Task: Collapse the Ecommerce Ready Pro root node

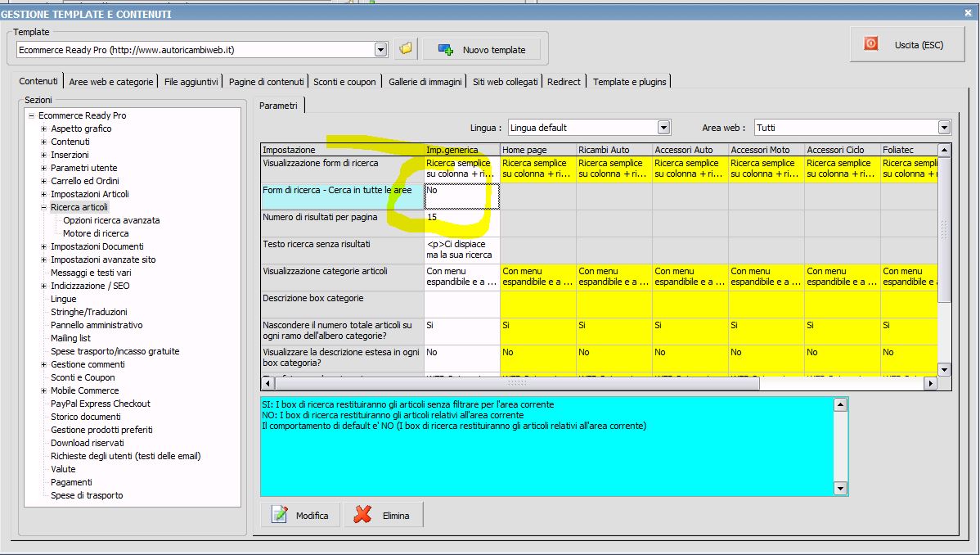Action: tap(31, 115)
